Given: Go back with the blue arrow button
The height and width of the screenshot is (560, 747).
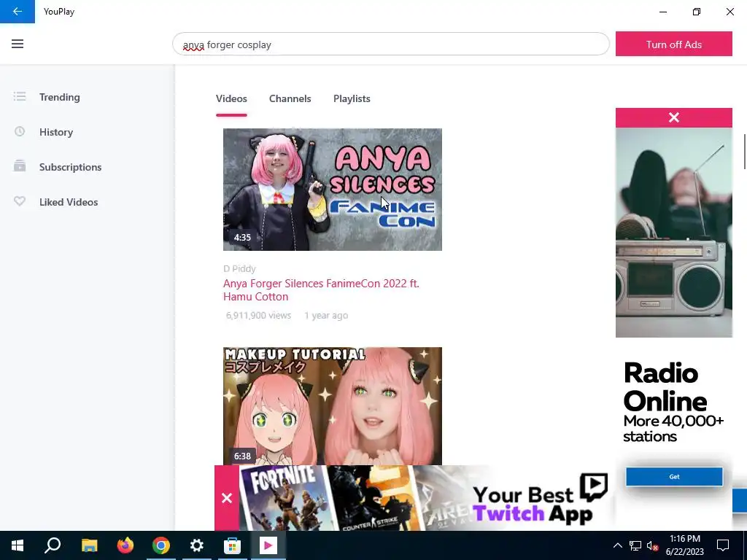Looking at the screenshot, I should click(18, 12).
